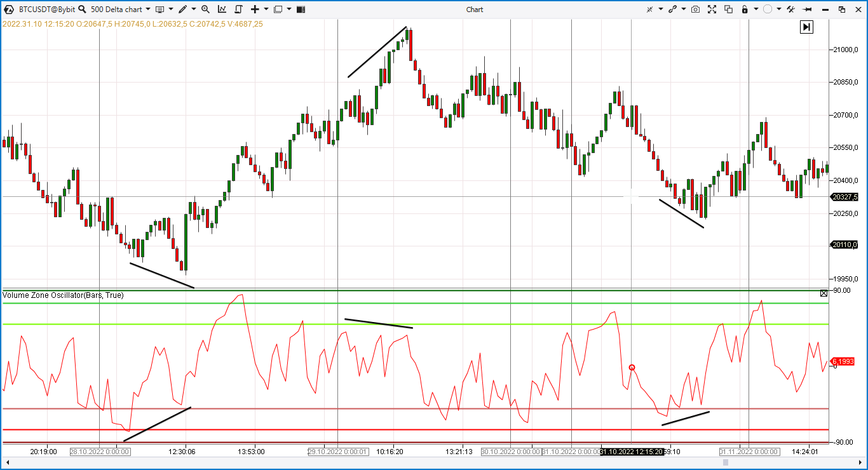This screenshot has width=868, height=470.
Task: Click the 6,1993 oscillator value label
Action: (x=842, y=362)
